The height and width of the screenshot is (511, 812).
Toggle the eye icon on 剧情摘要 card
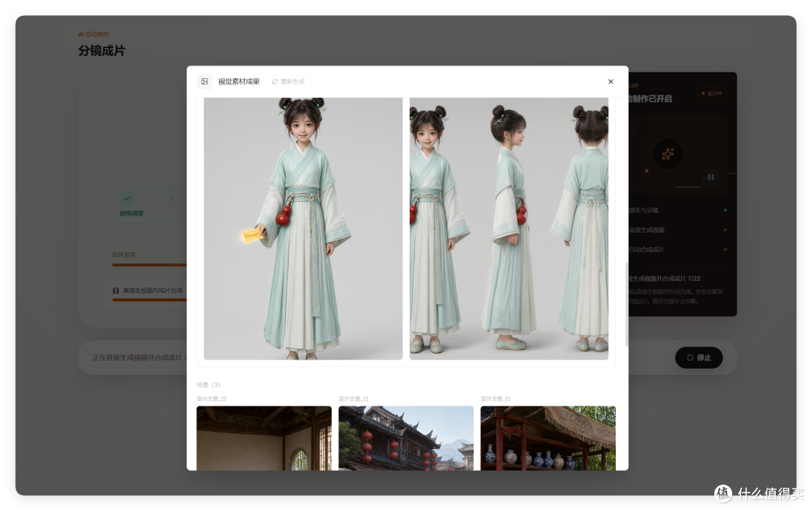[x=172, y=199]
